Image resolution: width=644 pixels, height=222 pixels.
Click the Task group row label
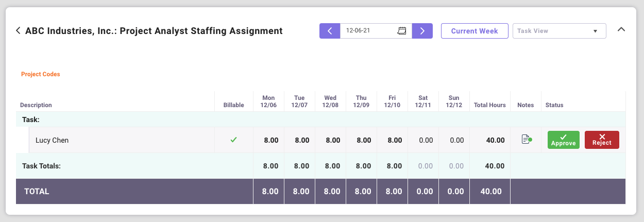tap(31, 119)
